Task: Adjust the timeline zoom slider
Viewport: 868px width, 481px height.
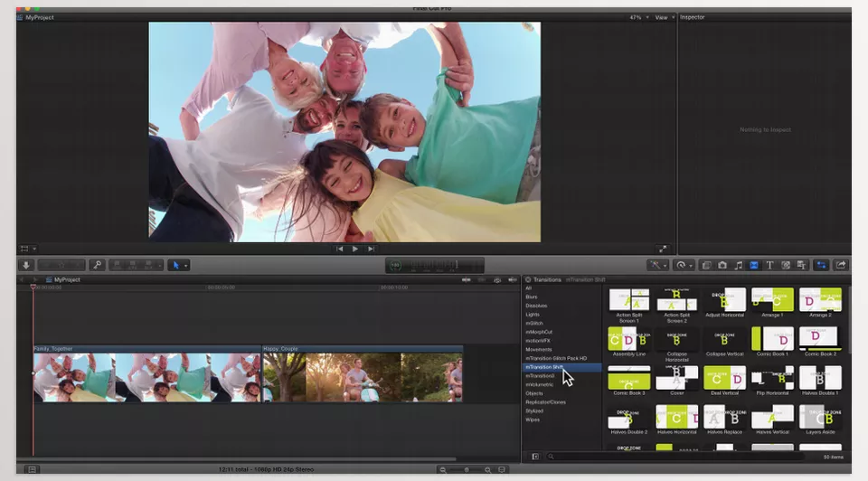Action: coord(466,470)
